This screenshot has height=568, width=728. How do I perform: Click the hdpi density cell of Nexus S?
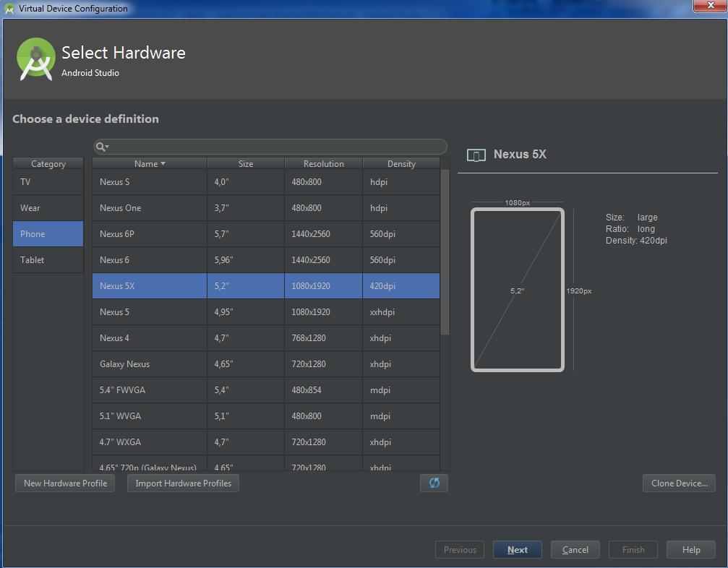click(401, 182)
